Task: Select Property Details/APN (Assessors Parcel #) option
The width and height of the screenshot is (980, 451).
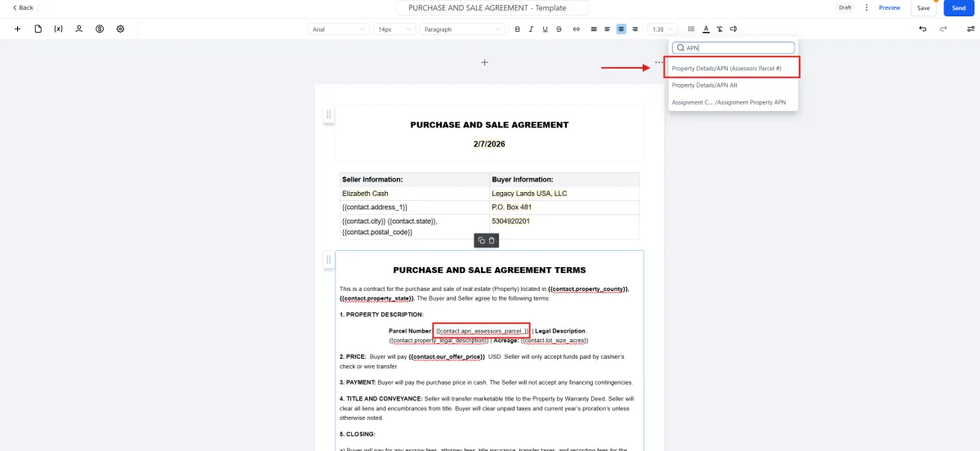Action: click(x=733, y=68)
